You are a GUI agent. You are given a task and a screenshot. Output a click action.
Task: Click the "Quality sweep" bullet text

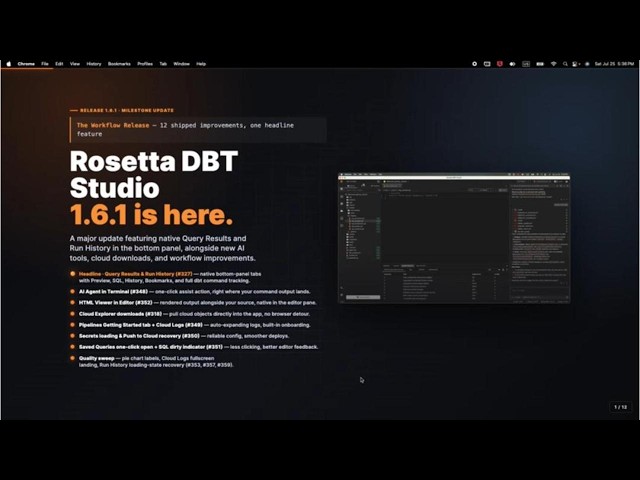click(97, 358)
